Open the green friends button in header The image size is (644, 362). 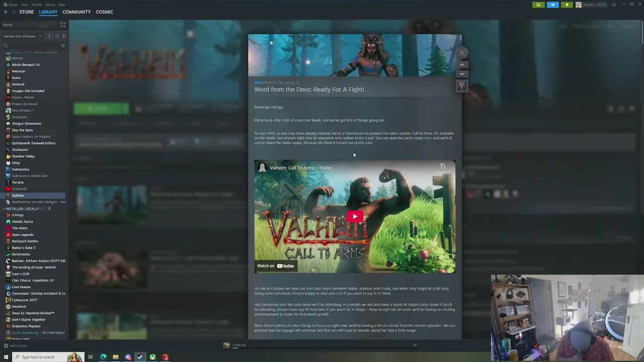click(x=538, y=5)
